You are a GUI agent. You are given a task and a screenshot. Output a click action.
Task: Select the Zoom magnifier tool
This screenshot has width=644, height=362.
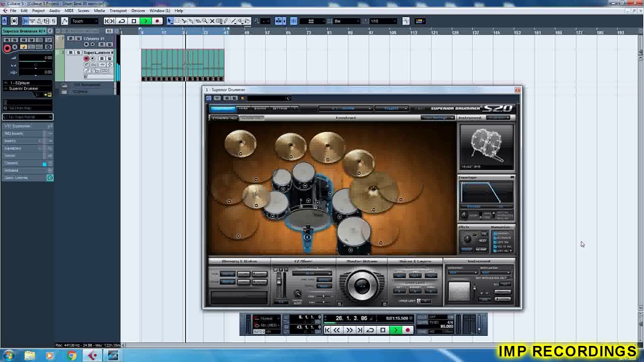(x=205, y=21)
